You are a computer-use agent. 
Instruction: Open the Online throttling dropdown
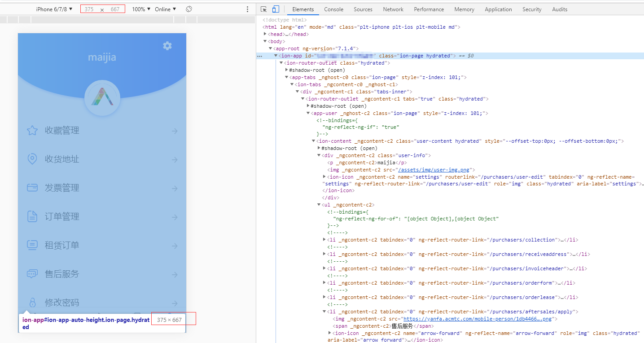pos(165,9)
